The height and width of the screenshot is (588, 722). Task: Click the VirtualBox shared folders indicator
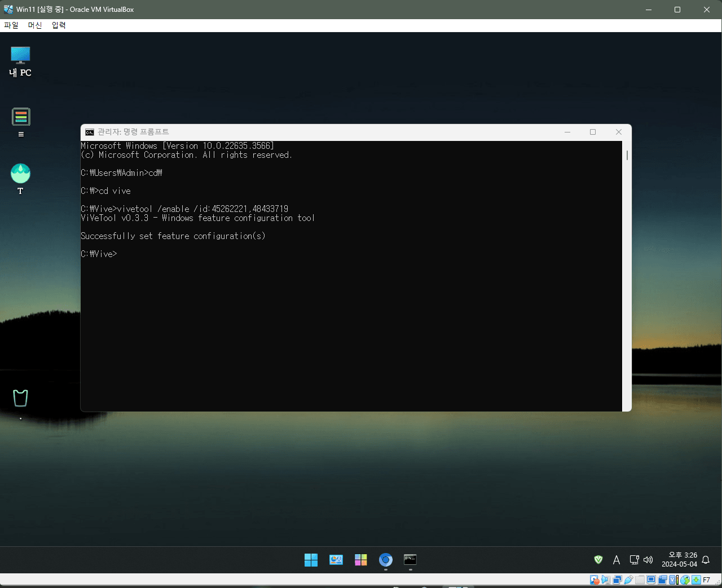click(640, 580)
